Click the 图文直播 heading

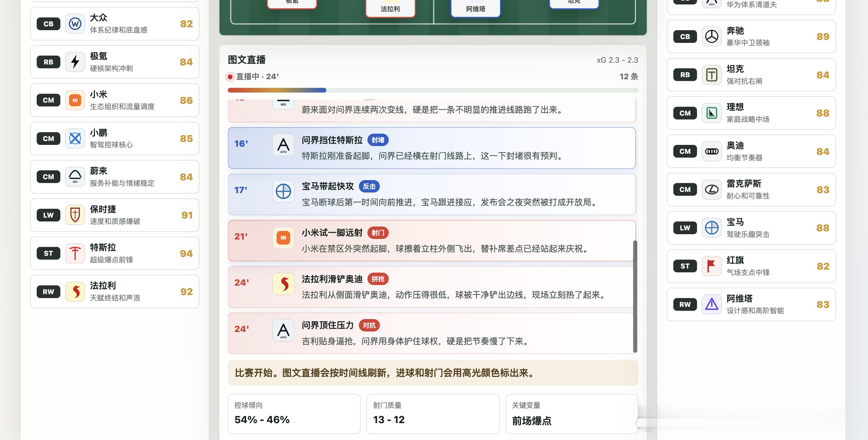point(247,60)
